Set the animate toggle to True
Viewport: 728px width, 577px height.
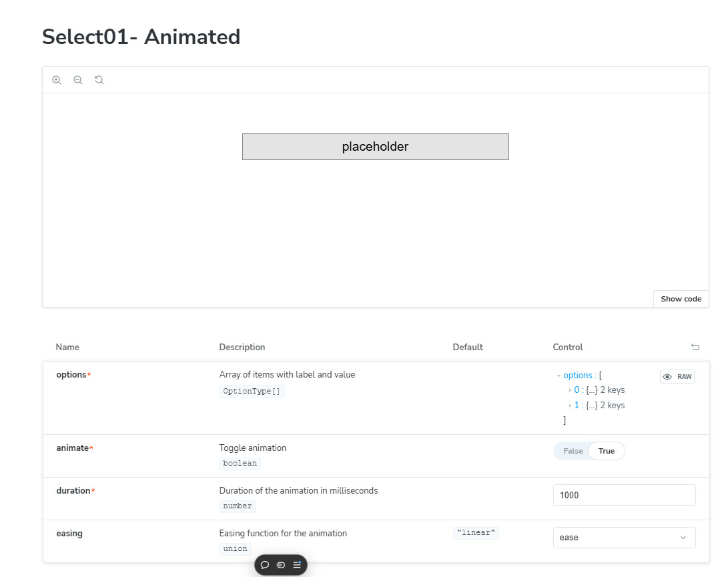tap(607, 451)
